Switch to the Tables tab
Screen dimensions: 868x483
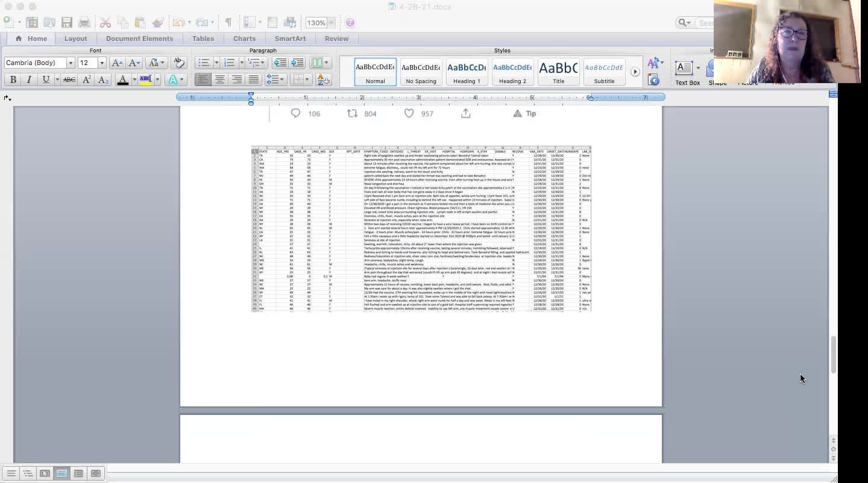point(203,39)
